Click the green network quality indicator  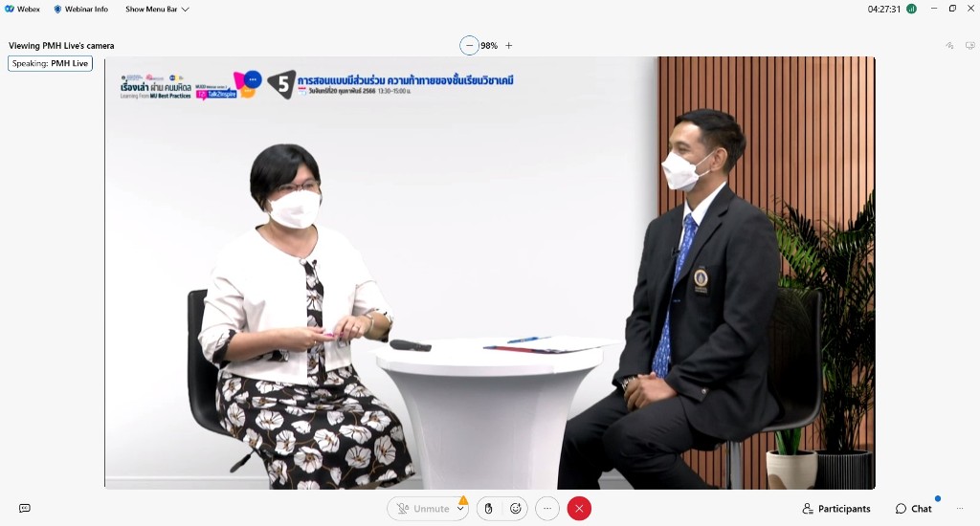pos(911,9)
